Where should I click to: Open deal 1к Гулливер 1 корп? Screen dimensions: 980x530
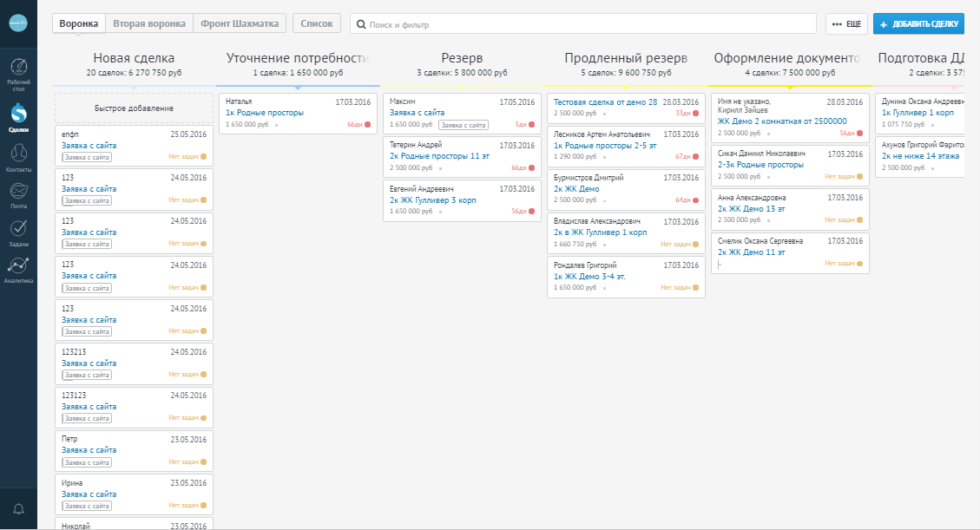coord(918,113)
